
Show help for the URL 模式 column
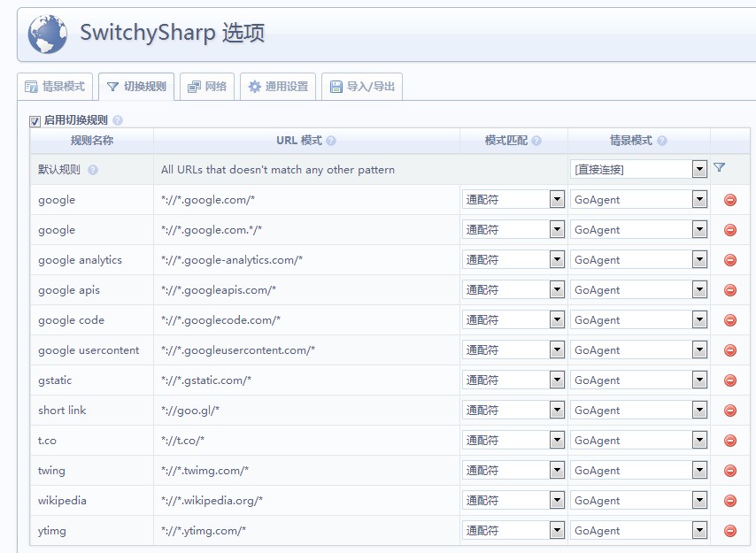click(331, 141)
